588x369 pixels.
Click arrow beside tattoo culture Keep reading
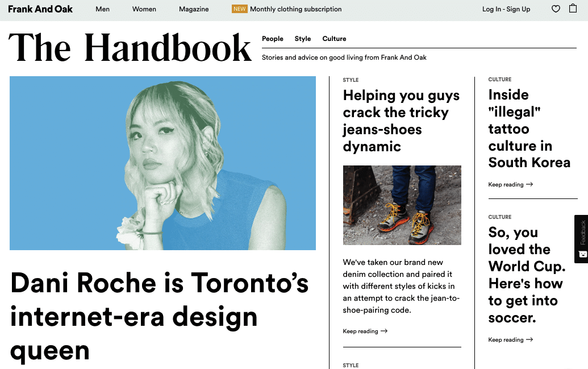coord(529,184)
